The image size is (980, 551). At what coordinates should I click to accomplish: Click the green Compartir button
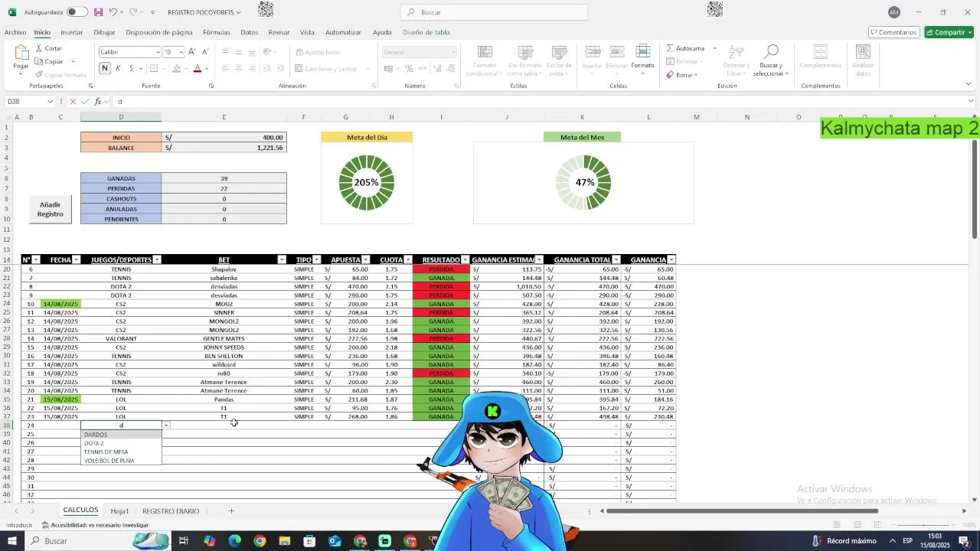[x=949, y=32]
